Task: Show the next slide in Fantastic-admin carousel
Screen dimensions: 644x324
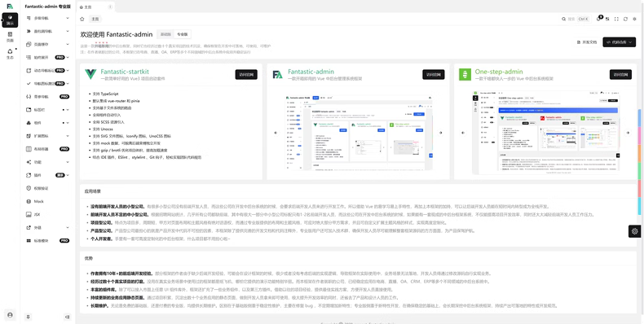Action: (x=440, y=133)
